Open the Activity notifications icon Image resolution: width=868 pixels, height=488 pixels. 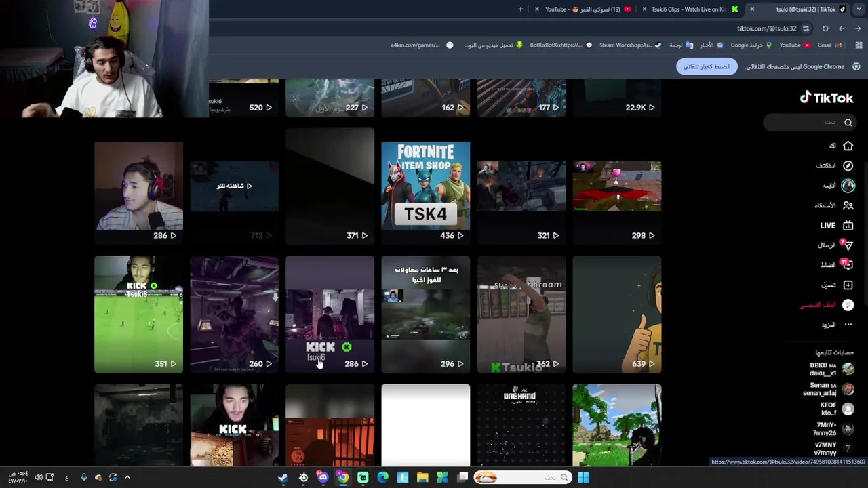[848, 265]
